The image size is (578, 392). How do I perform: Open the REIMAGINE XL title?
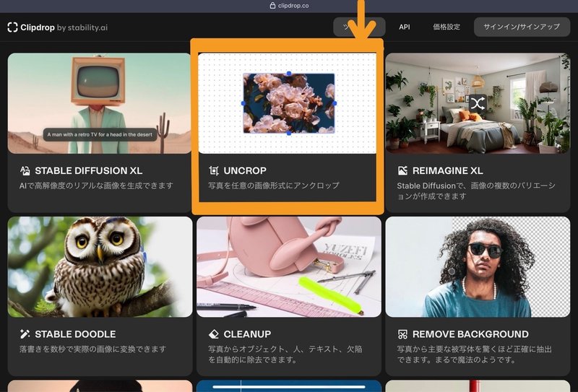point(447,170)
